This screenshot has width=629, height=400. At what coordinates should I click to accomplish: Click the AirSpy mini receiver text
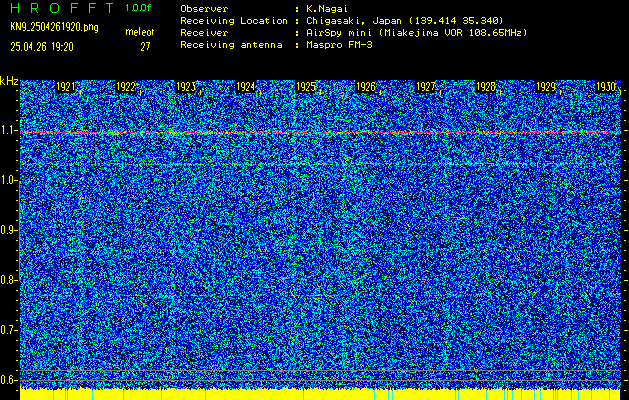pyautogui.click(x=417, y=33)
